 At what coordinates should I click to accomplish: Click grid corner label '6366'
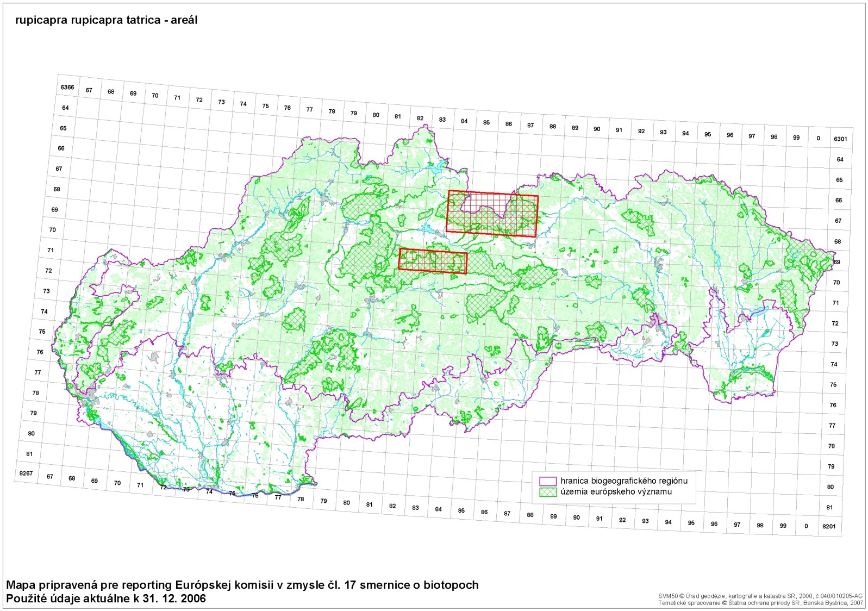(67, 88)
